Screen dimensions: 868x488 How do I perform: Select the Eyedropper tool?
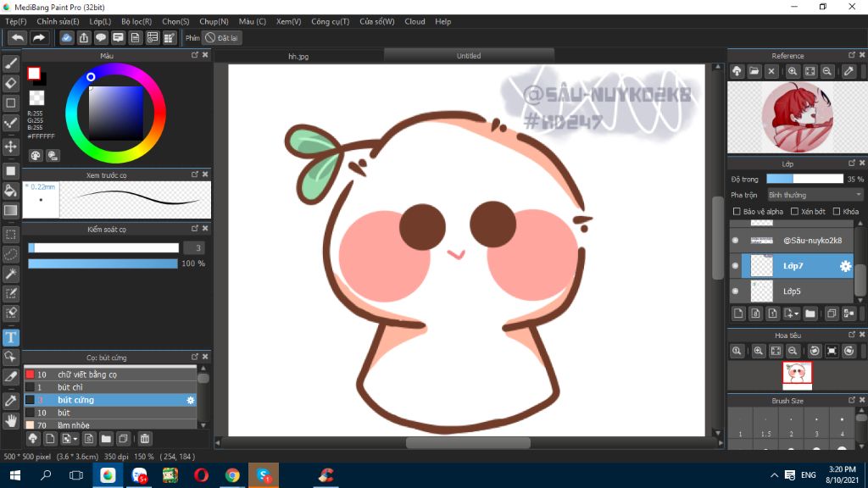(10, 401)
